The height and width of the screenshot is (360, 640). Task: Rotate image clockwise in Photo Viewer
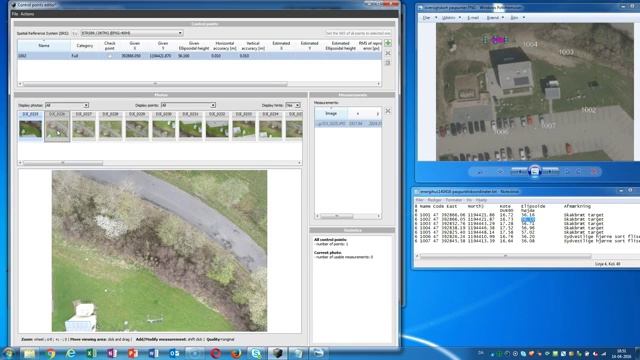pyautogui.click(x=579, y=172)
